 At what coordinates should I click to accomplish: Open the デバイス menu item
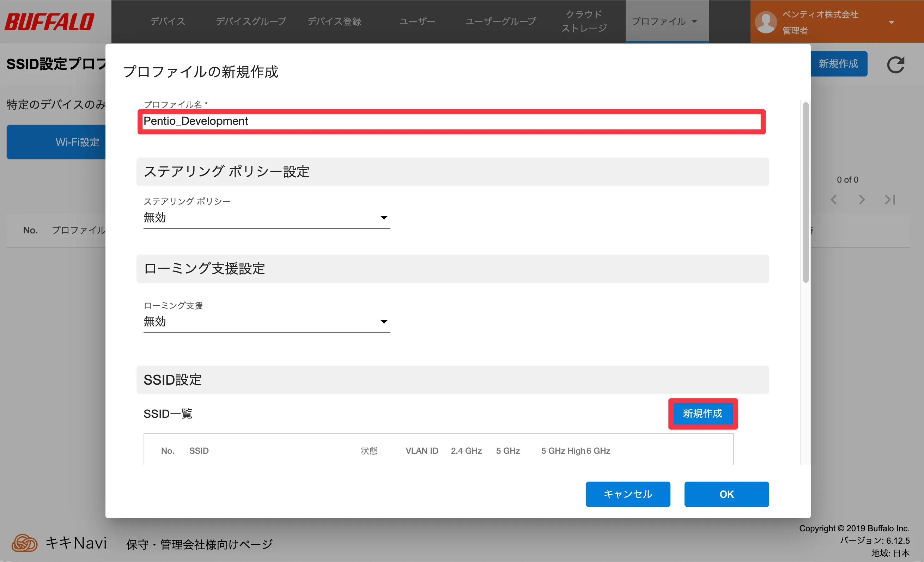pos(168,22)
